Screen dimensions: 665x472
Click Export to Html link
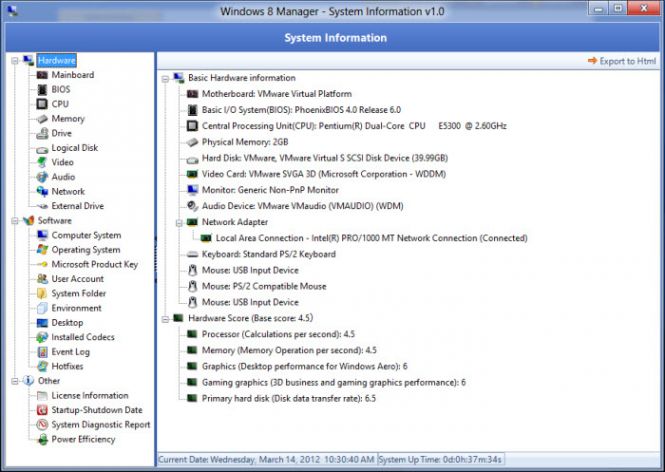pyautogui.click(x=622, y=61)
